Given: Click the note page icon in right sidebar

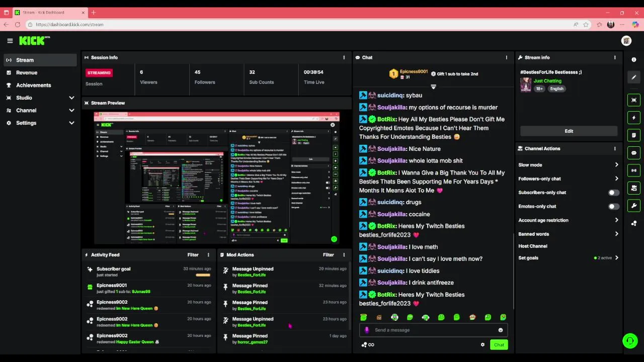Looking at the screenshot, I should click(x=634, y=135).
